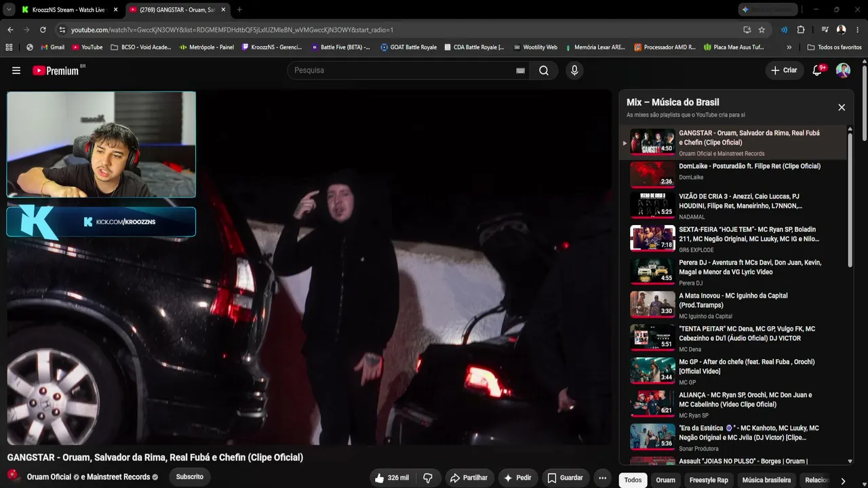Screen dimensions: 868x488
Task: Go to YouTube Premium home logo
Action: 57,70
